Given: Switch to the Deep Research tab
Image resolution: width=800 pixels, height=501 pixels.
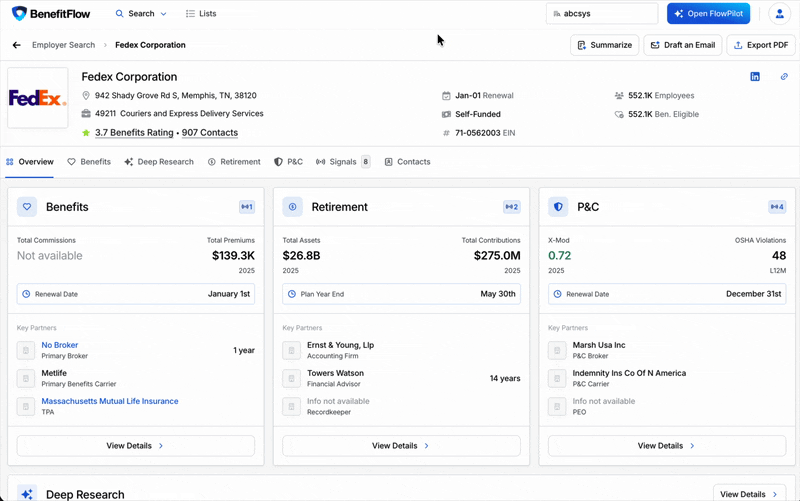Looking at the screenshot, I should tap(159, 162).
